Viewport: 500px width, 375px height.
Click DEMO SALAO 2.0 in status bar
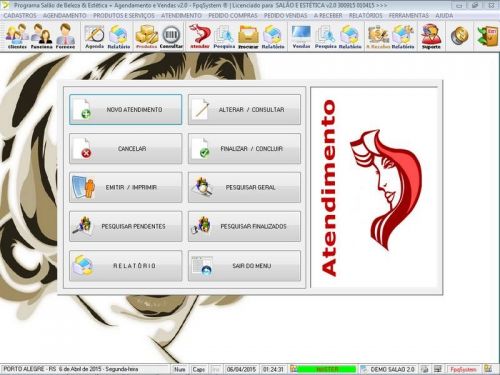pyautogui.click(x=392, y=369)
